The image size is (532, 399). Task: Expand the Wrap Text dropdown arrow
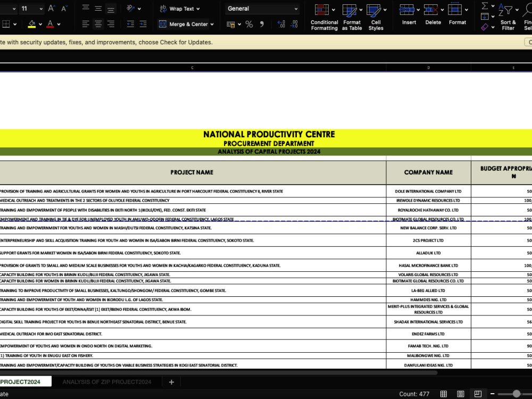coord(198,9)
